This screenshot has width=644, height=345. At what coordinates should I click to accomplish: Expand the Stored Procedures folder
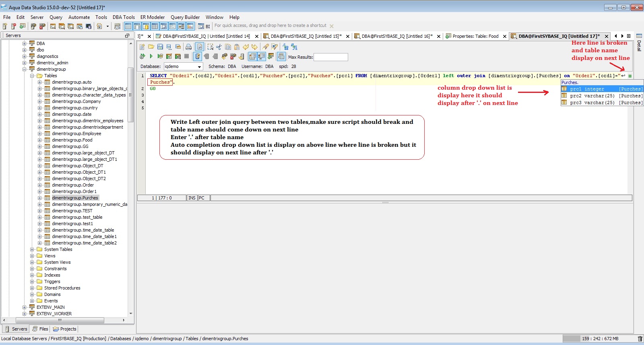pyautogui.click(x=32, y=288)
